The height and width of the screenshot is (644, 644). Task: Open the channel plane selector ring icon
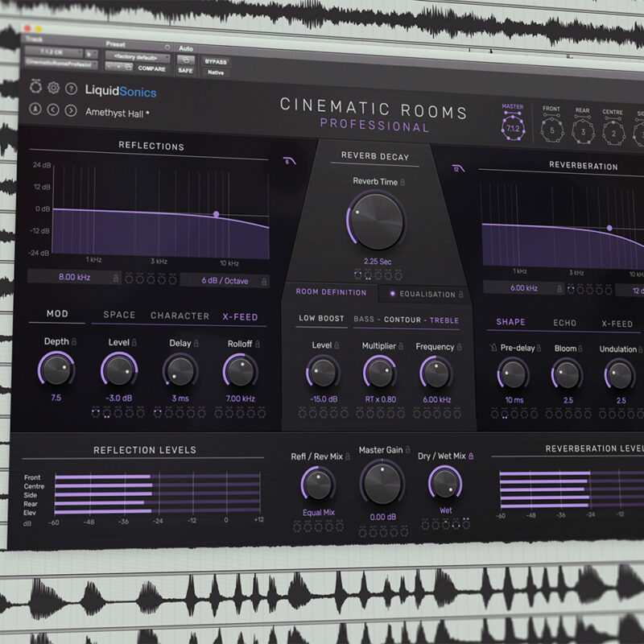point(35,87)
